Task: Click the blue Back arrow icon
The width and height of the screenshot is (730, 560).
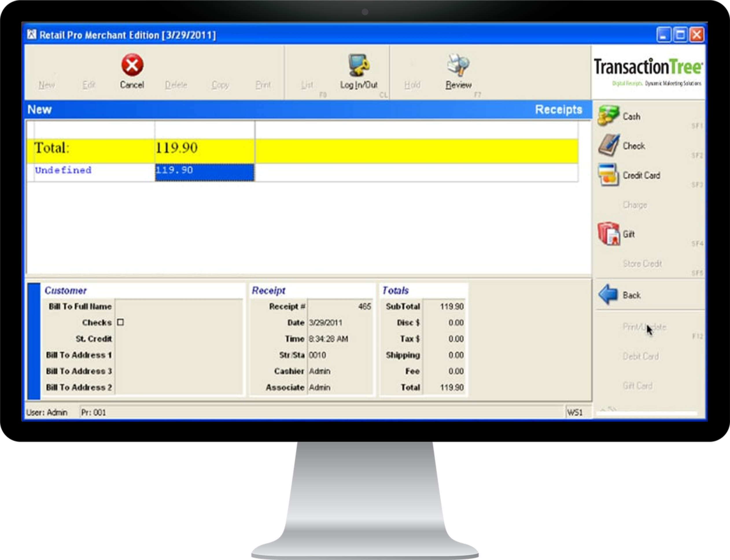Action: [608, 295]
